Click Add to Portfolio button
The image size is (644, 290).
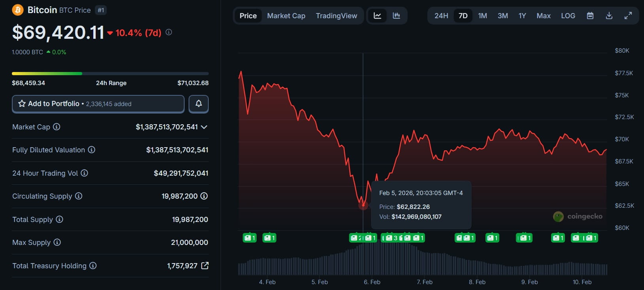pyautogui.click(x=98, y=104)
